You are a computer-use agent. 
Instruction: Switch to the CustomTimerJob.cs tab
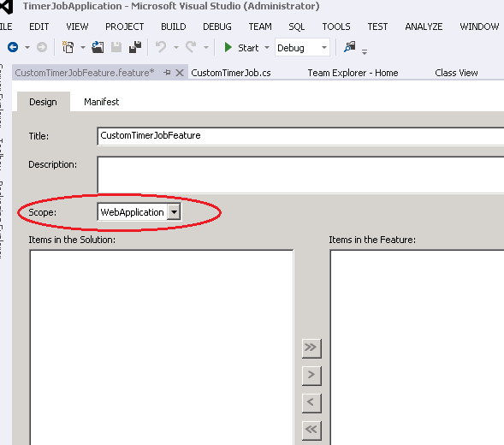pos(231,73)
